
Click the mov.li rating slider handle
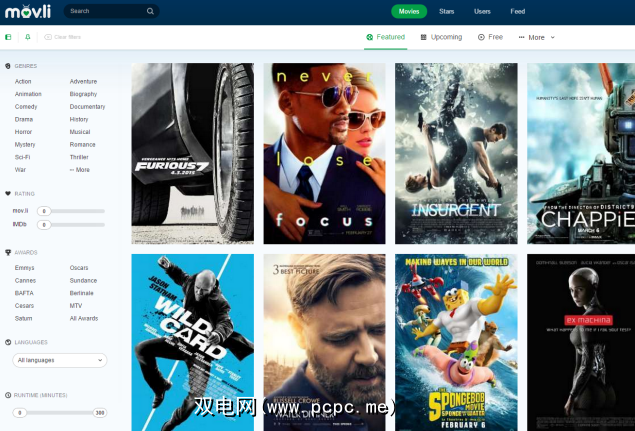(44, 211)
